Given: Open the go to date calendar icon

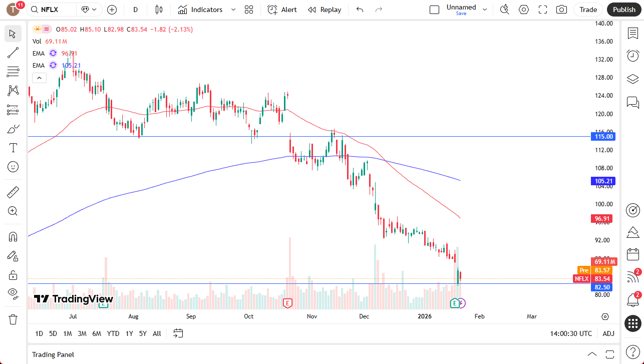Looking at the screenshot, I should point(178,333).
